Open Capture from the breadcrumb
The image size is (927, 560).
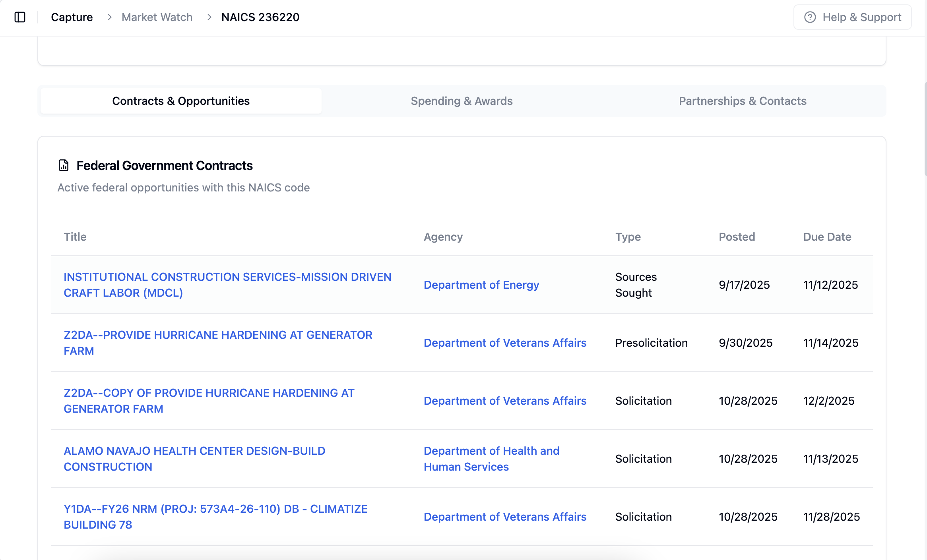click(x=72, y=17)
